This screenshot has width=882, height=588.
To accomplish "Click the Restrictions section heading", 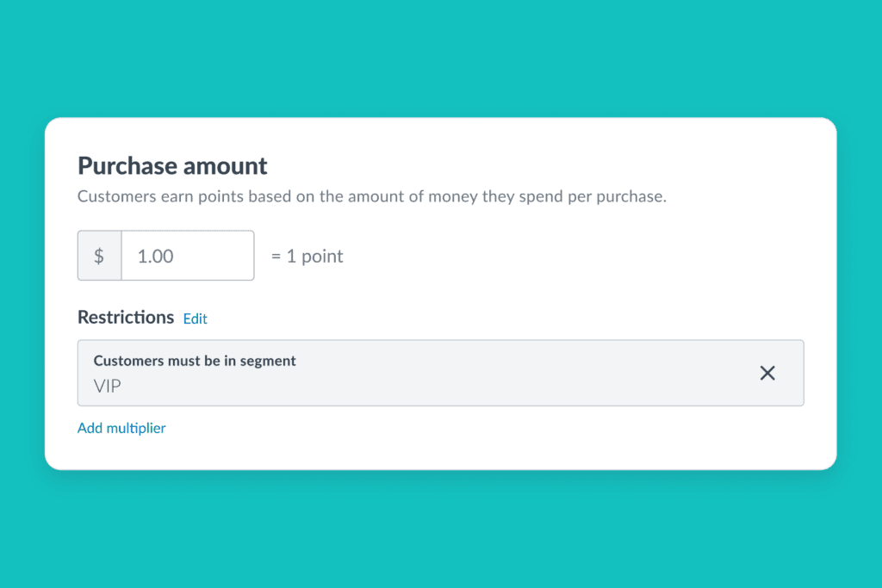I will pos(126,317).
